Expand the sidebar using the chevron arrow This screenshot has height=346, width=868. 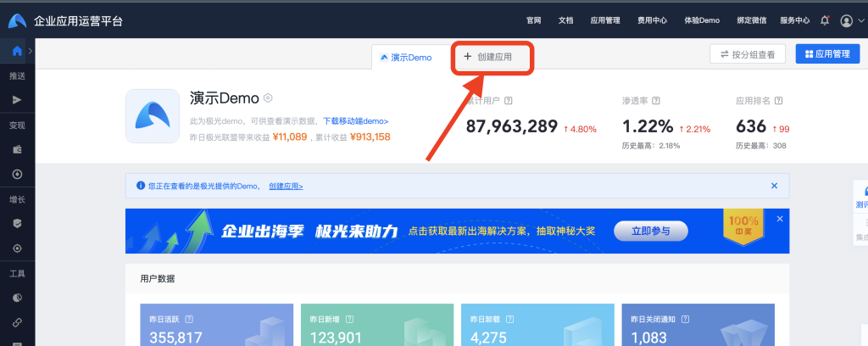pos(31,53)
